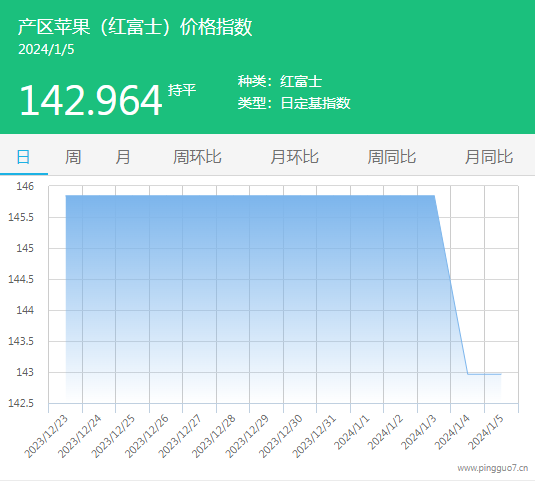Click the 2023/12/28 x-axis date label
535x481 pixels.
point(214,436)
